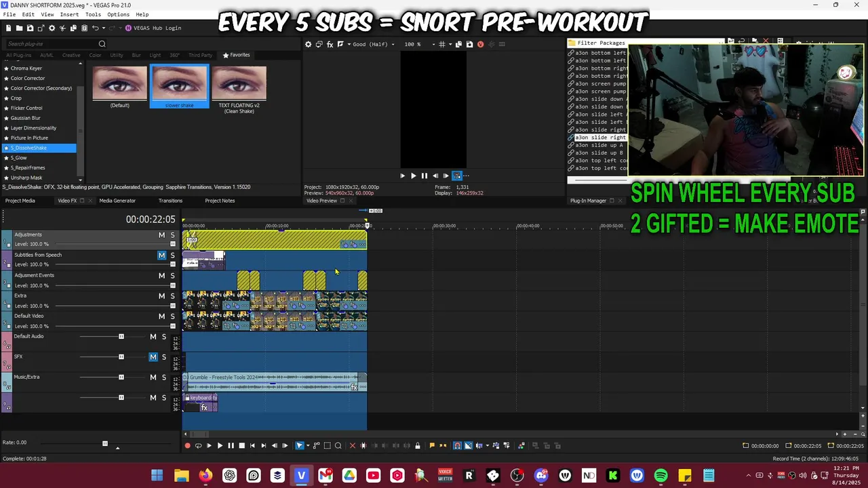Delete selection with the red X icon
The image size is (868, 488).
[352, 445]
